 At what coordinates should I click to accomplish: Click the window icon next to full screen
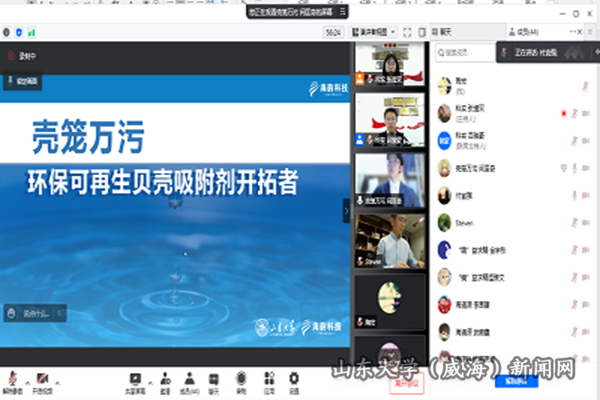tap(422, 33)
